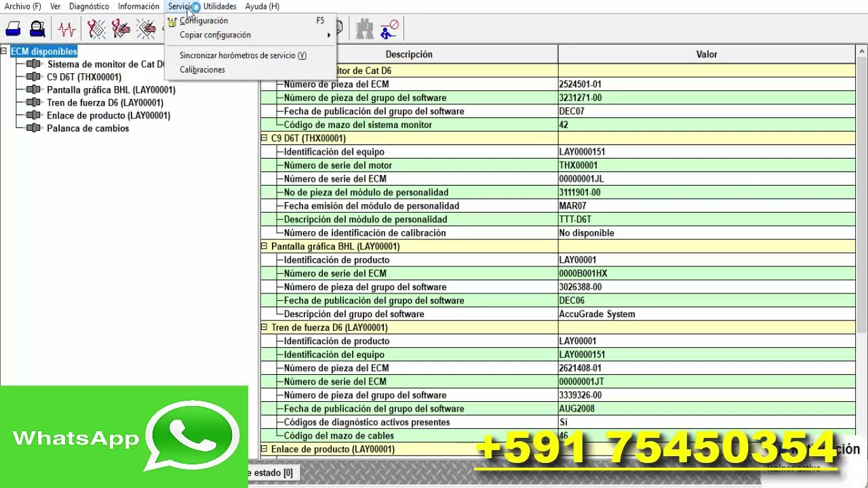Open the Status waveform tool icon
Image resolution: width=868 pixels, height=488 pixels.
(x=66, y=29)
